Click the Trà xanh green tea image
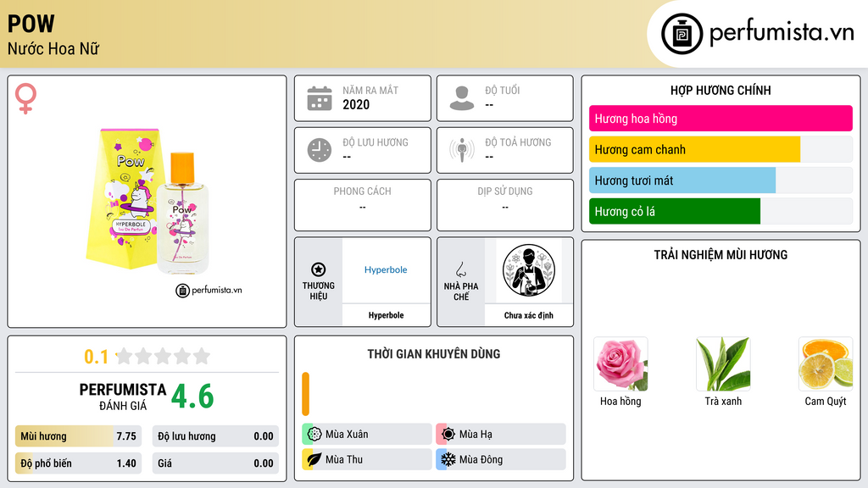 (723, 364)
